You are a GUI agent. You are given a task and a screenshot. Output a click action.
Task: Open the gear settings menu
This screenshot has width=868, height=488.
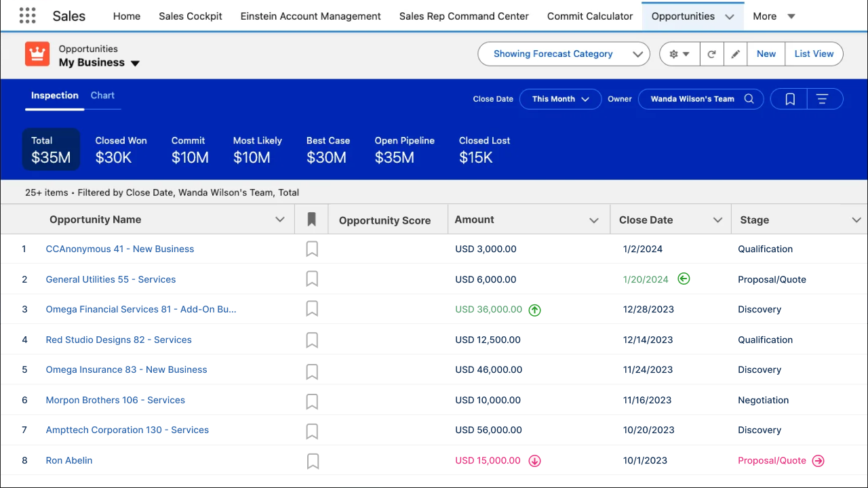(679, 54)
